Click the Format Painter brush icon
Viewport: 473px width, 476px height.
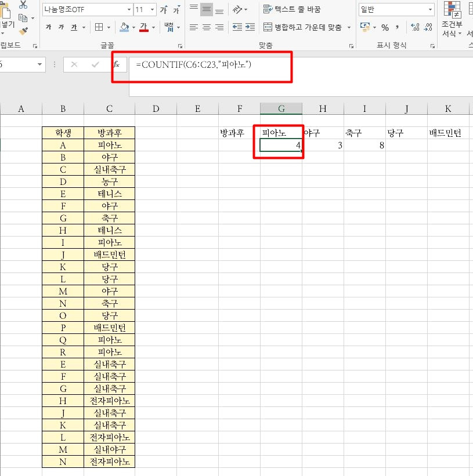(23, 31)
